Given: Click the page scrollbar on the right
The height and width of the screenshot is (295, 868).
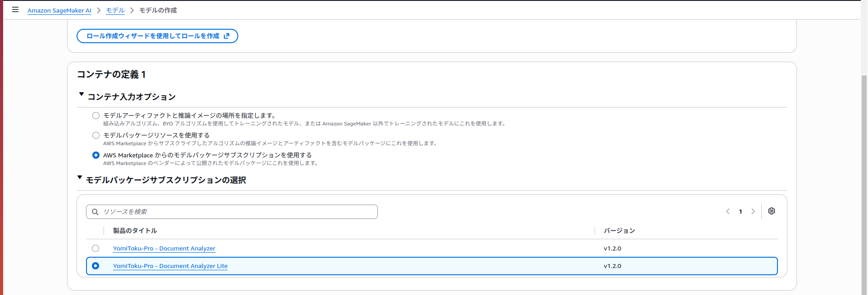Looking at the screenshot, I should pyautogui.click(x=864, y=184).
